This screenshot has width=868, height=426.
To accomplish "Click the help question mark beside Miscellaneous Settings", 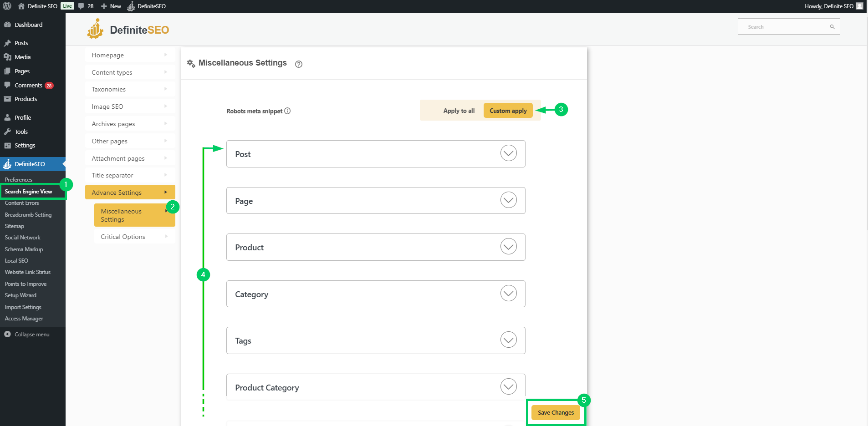I will pos(299,64).
